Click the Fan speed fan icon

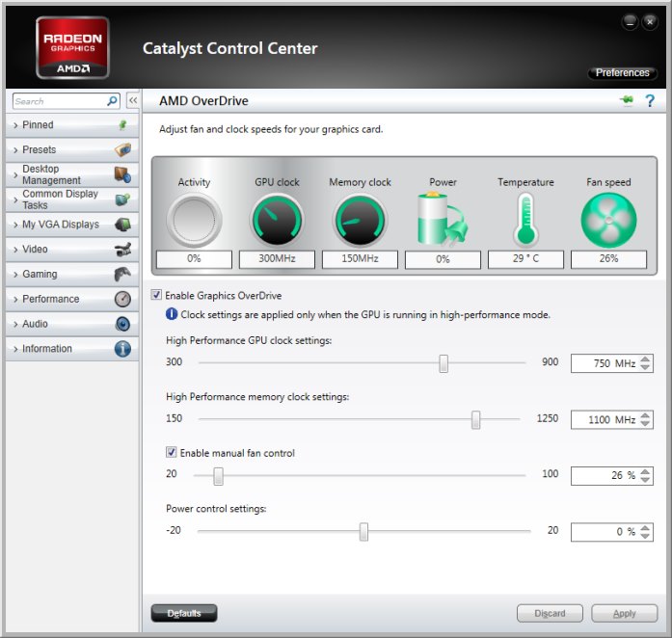click(x=608, y=220)
